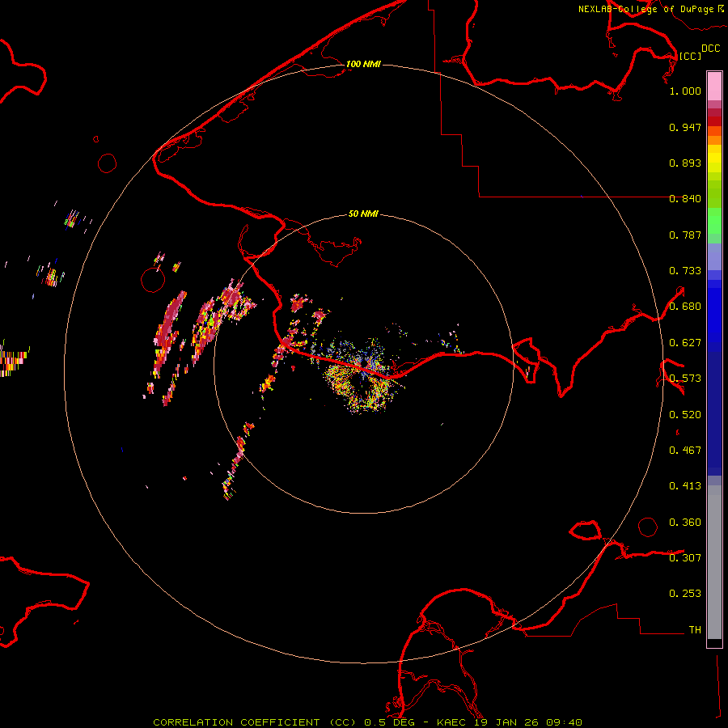The height and width of the screenshot is (728, 728).
Task: Click the KAEC station identifier in the caption
Action: tap(451, 722)
